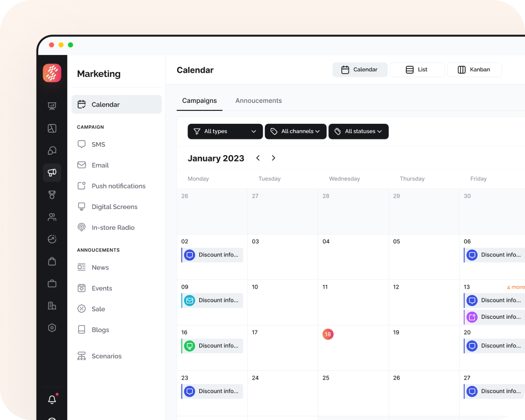Click the Wednesday column header
Screen dimensions: 525x420
pos(344,179)
